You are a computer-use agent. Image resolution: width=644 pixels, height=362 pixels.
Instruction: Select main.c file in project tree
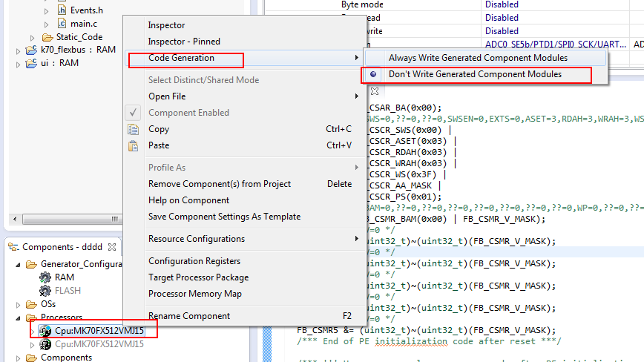point(83,24)
